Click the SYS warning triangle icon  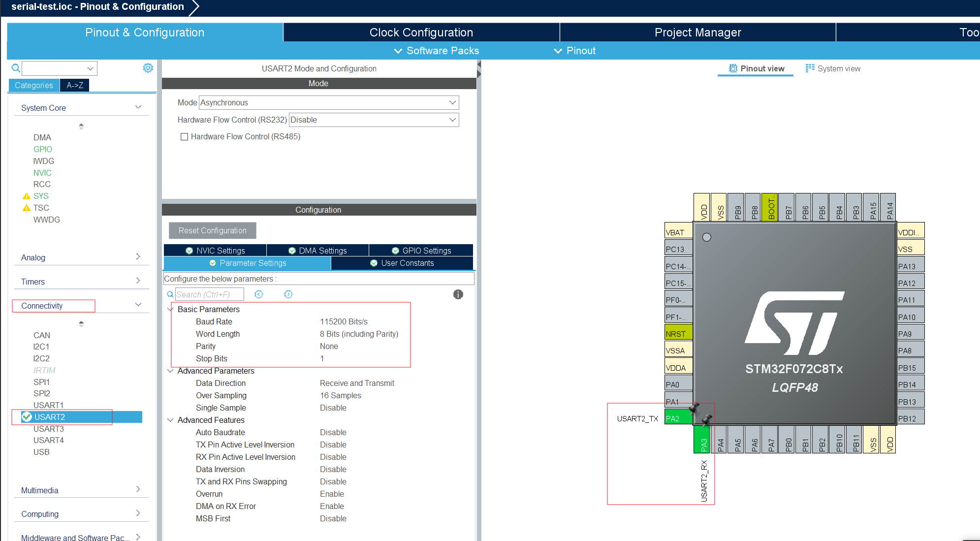tap(27, 196)
